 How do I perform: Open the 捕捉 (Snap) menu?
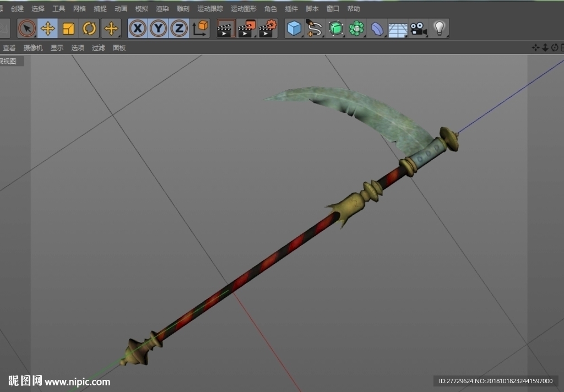coord(100,9)
